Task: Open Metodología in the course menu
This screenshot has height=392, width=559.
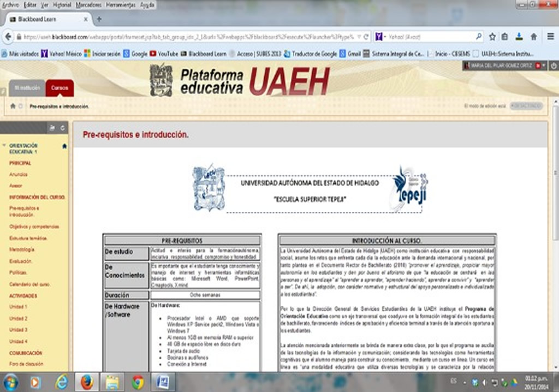Action: pyautogui.click(x=22, y=250)
